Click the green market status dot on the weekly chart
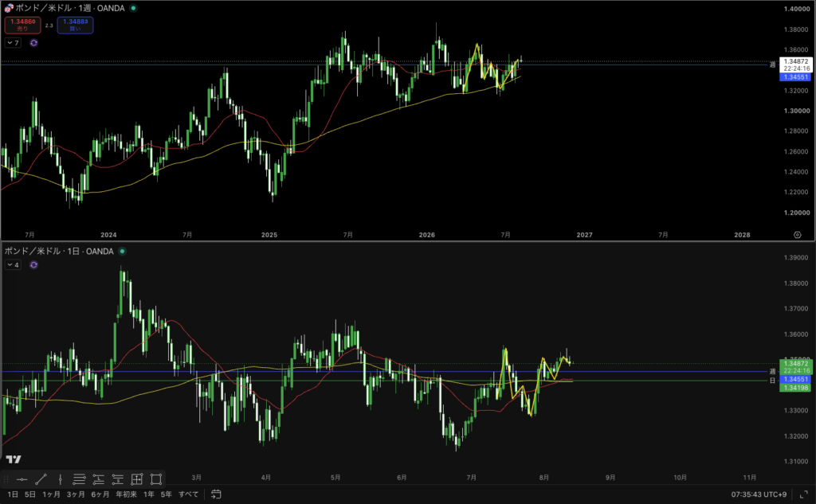 (133, 8)
